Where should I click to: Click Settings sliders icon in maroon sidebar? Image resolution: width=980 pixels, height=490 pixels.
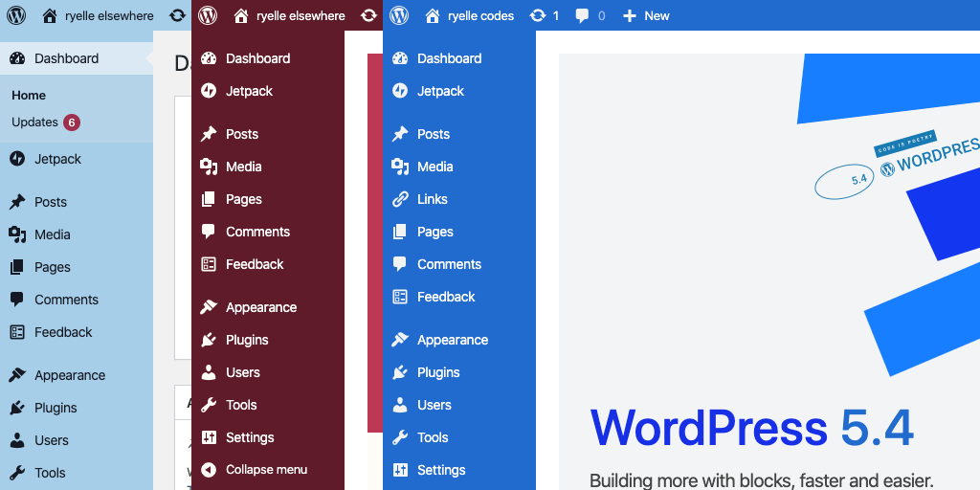click(x=209, y=437)
